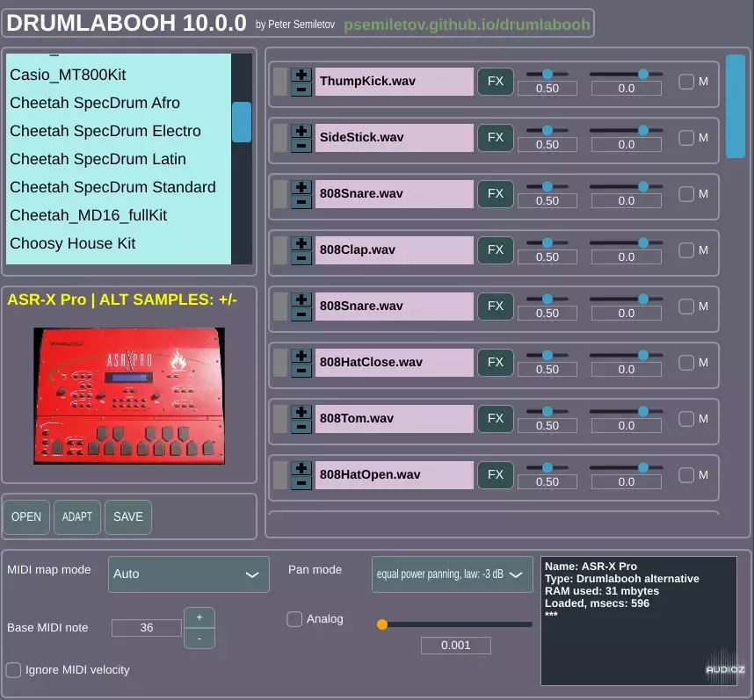This screenshot has height=700, width=754.
Task: Decrease Base MIDI note with minus
Action: coord(199,639)
